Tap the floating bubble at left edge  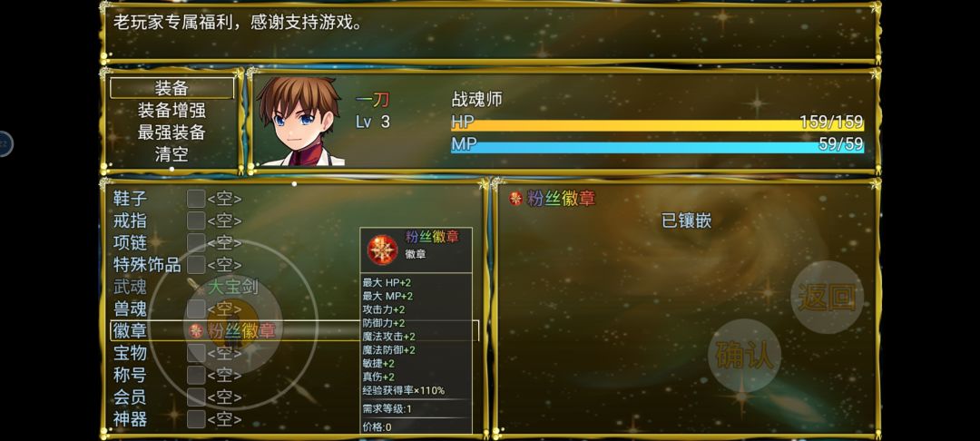(x=4, y=143)
